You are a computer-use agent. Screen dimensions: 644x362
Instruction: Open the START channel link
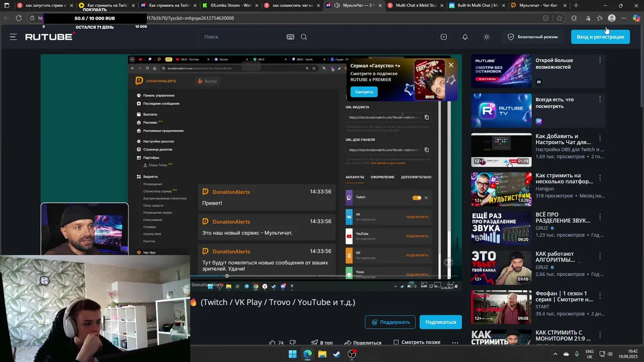tap(542, 306)
